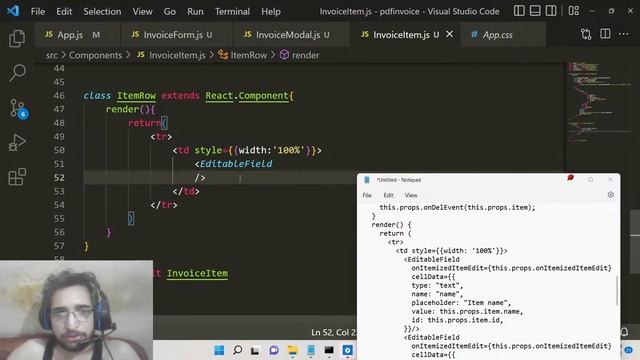Image resolution: width=640 pixels, height=360 pixels.
Task: Open editor More Actions ellipsis
Action: click(x=624, y=34)
